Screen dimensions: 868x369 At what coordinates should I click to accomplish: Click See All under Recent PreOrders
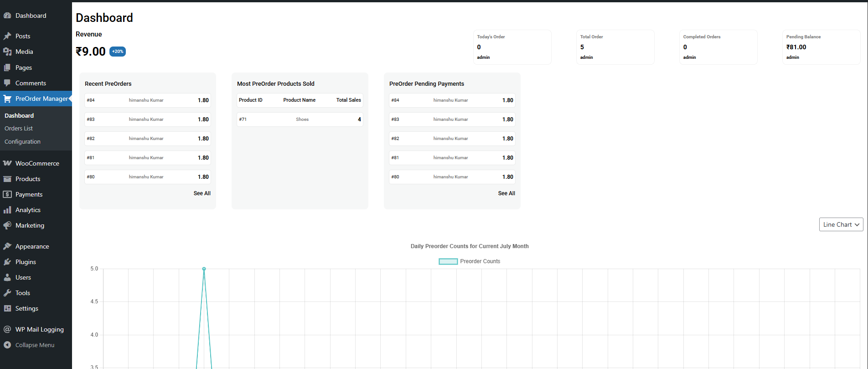(x=202, y=193)
